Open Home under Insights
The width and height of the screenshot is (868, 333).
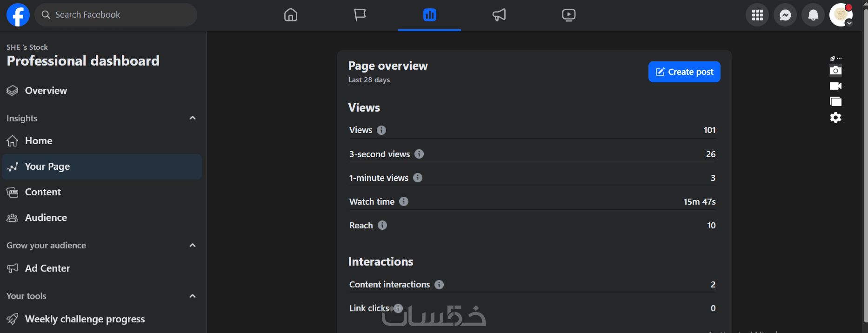click(x=102, y=141)
